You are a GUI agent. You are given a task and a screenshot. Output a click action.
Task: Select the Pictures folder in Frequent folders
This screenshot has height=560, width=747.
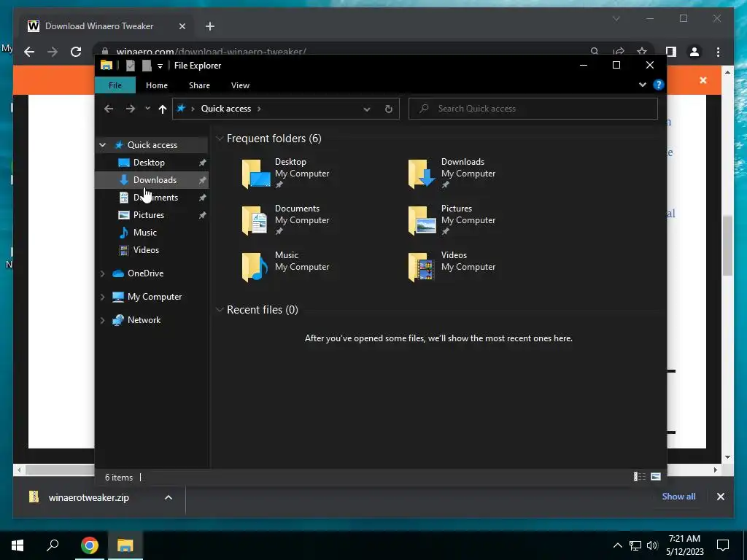click(452, 220)
